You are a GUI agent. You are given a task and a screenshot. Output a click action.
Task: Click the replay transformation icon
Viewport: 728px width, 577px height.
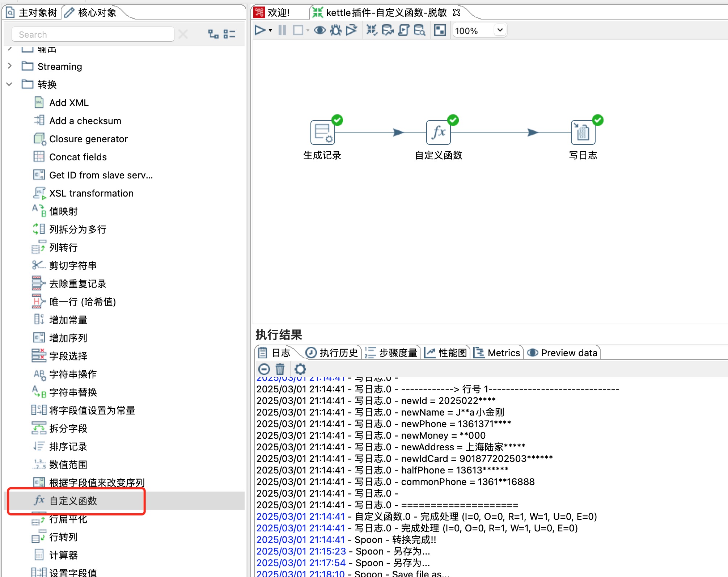coord(351,30)
